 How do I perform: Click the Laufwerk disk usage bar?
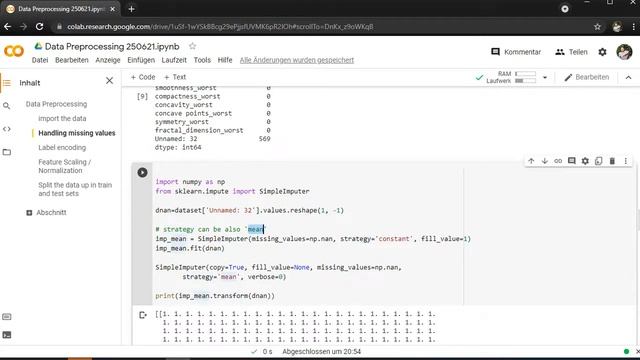525,81
